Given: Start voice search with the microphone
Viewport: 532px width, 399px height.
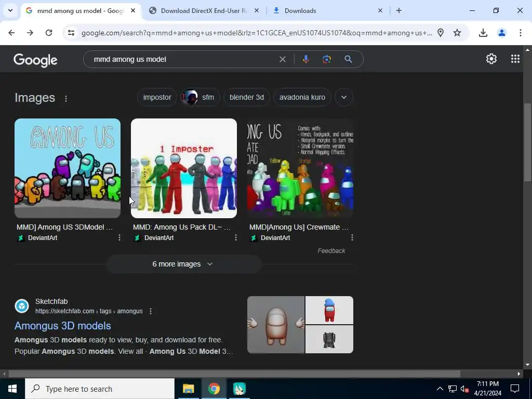Looking at the screenshot, I should (x=305, y=59).
